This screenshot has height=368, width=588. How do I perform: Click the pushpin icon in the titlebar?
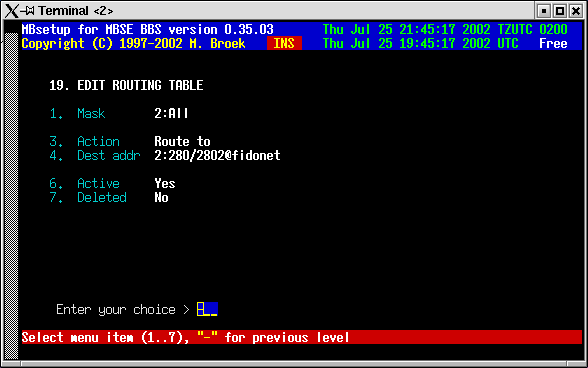click(x=27, y=11)
